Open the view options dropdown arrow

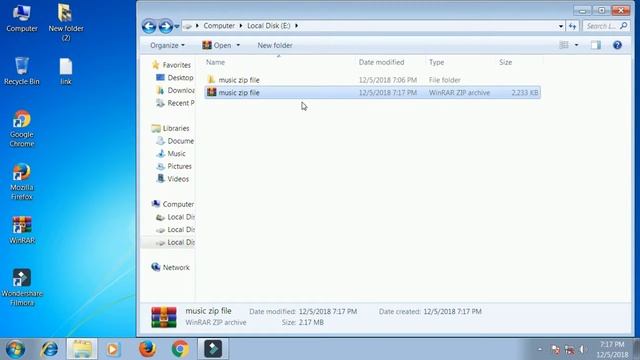point(576,45)
